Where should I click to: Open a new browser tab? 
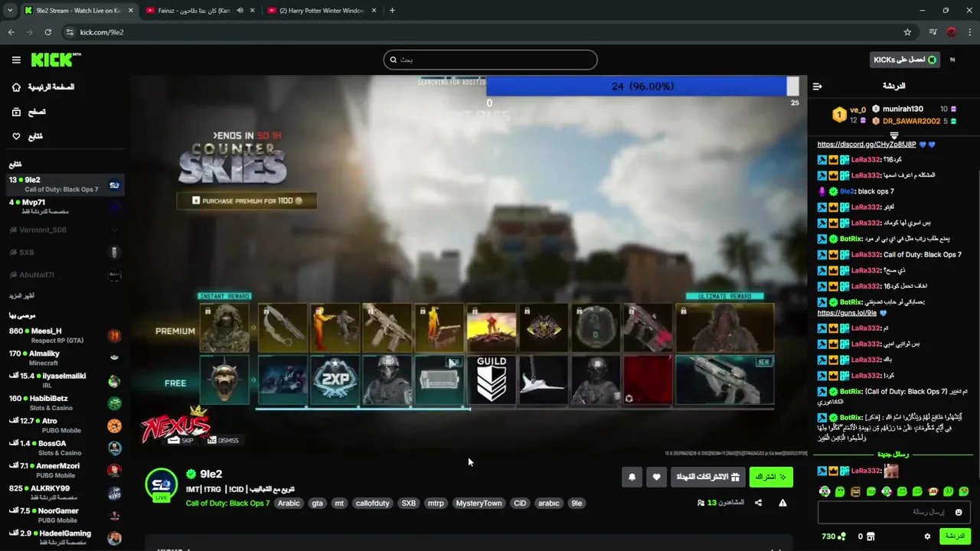(x=392, y=11)
